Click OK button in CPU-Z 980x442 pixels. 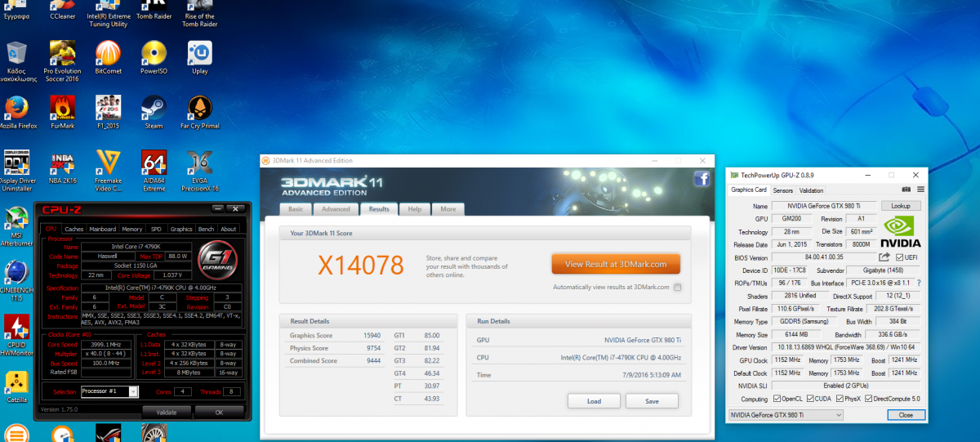[219, 412]
